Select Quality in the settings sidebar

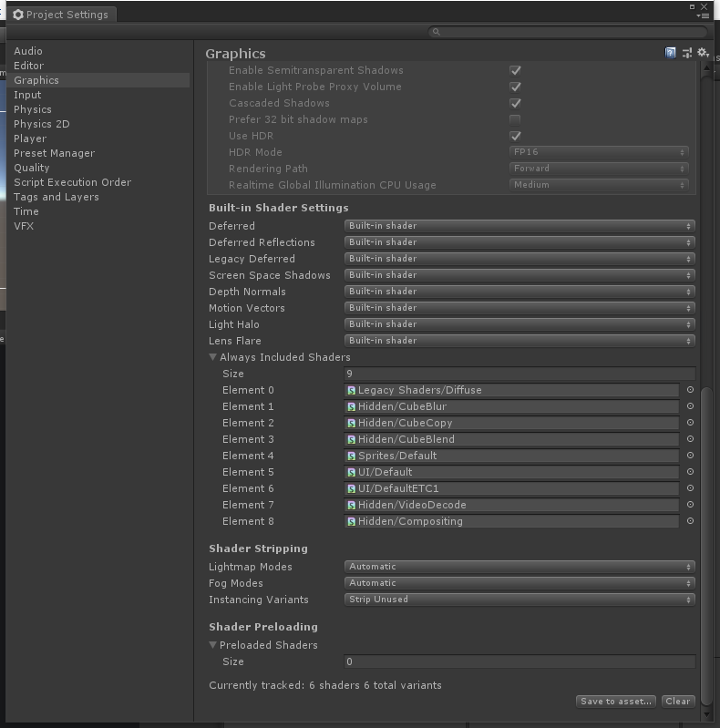[x=32, y=168]
